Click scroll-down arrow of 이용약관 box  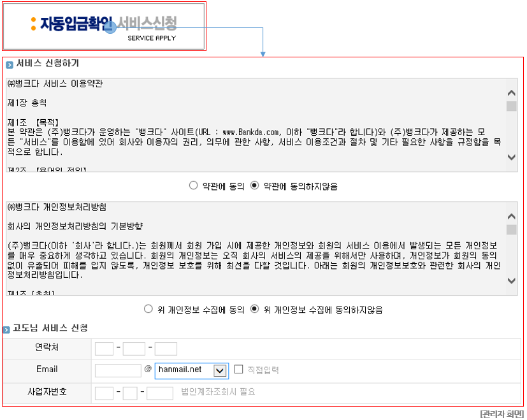(x=512, y=157)
